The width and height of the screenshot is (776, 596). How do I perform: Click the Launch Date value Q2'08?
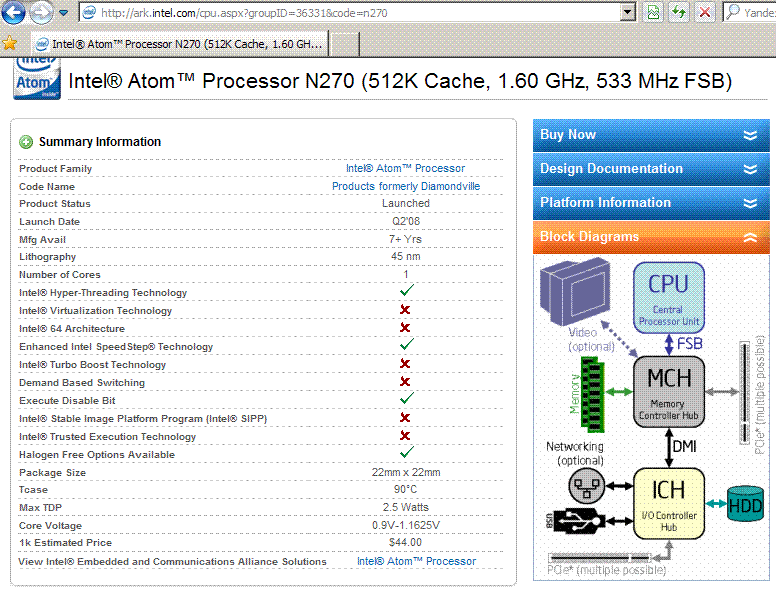406,221
